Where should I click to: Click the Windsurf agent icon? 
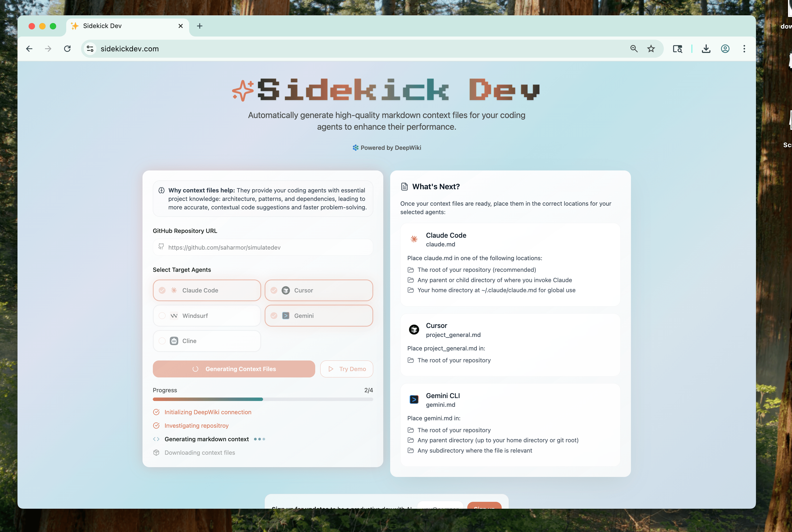174,315
